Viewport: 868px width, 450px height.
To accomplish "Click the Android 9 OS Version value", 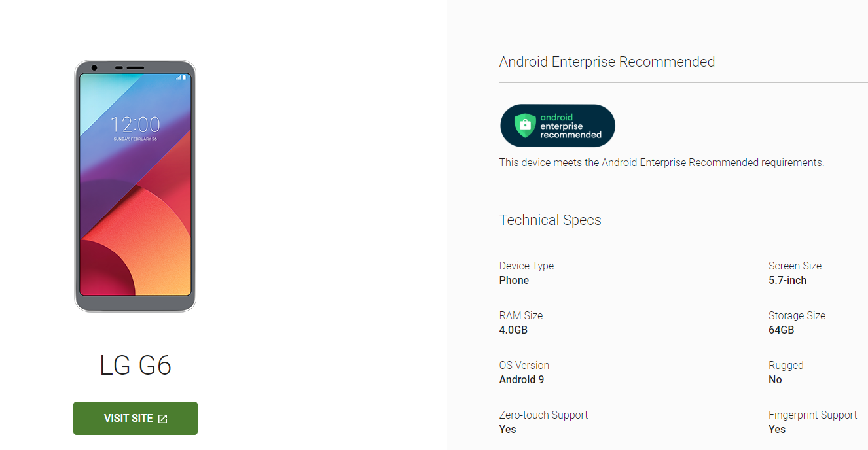I will [x=522, y=379].
